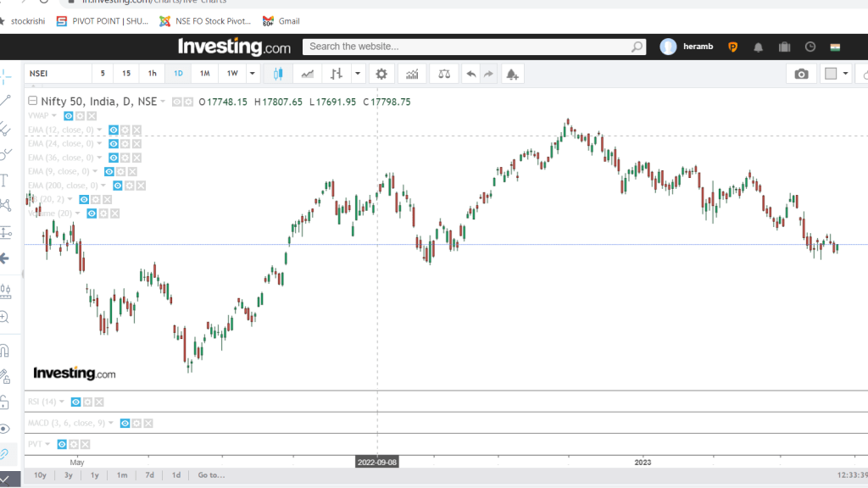
Task: Click the Go to... button
Action: 211,475
